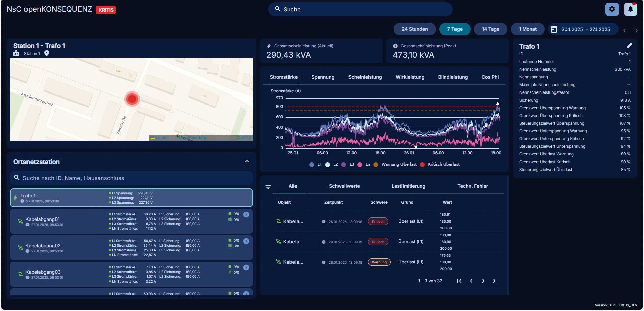Click the edit pencil for Trafo 1
This screenshot has height=311, width=644.
[629, 46]
